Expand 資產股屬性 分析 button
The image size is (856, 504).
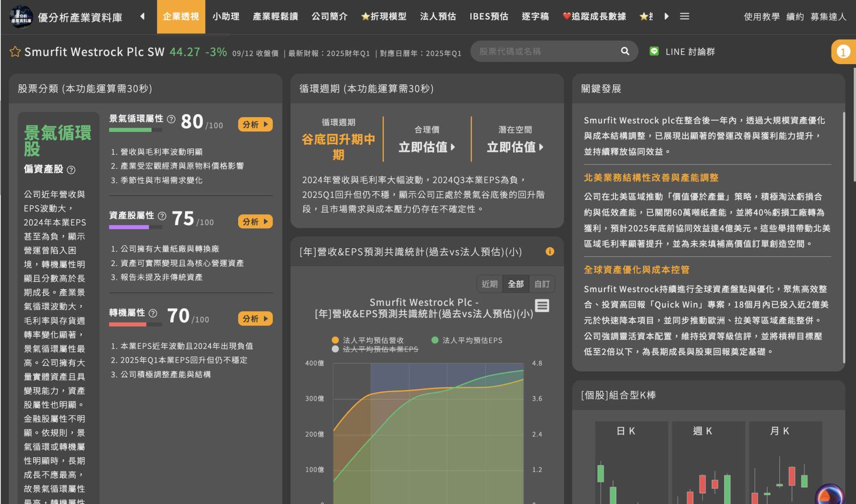tap(255, 221)
